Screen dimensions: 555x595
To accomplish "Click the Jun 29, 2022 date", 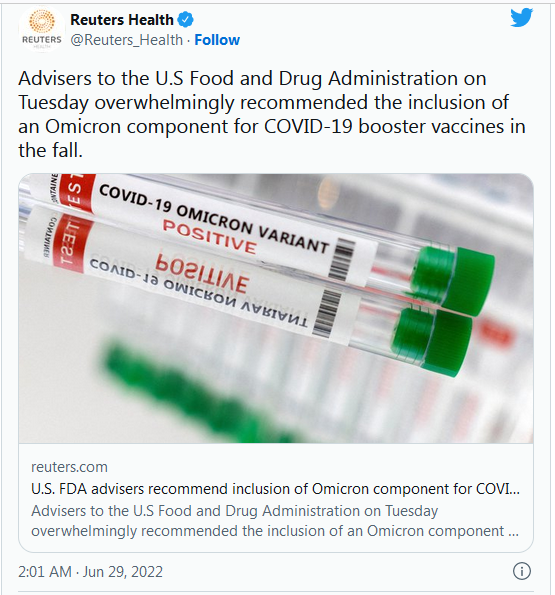I will (123, 571).
